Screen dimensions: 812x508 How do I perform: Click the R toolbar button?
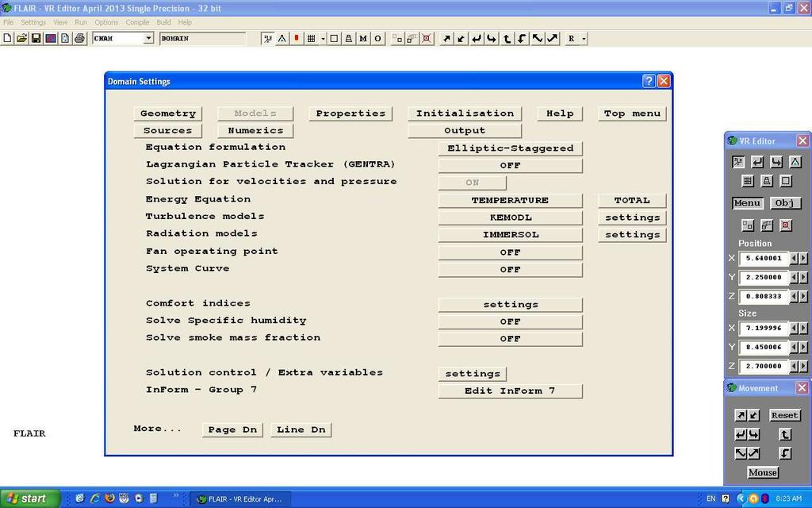[572, 38]
